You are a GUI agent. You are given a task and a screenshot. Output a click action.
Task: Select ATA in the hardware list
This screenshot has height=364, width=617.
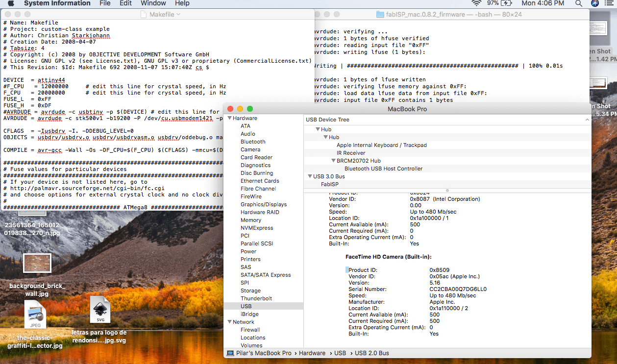click(x=246, y=126)
